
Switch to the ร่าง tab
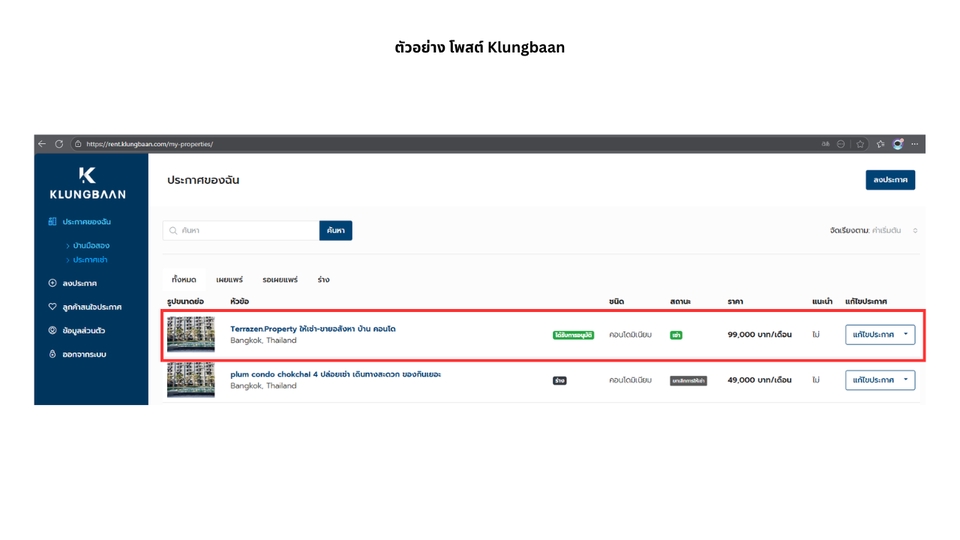click(323, 280)
